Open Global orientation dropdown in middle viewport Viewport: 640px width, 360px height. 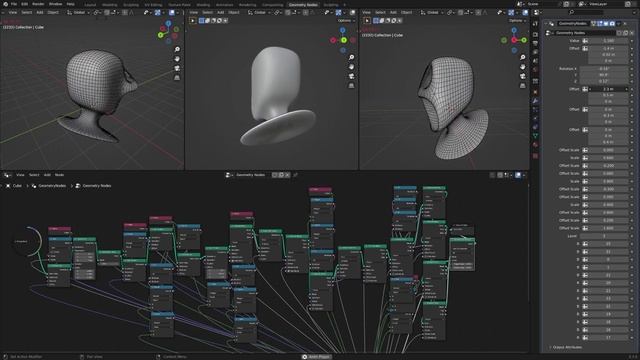(x=259, y=13)
